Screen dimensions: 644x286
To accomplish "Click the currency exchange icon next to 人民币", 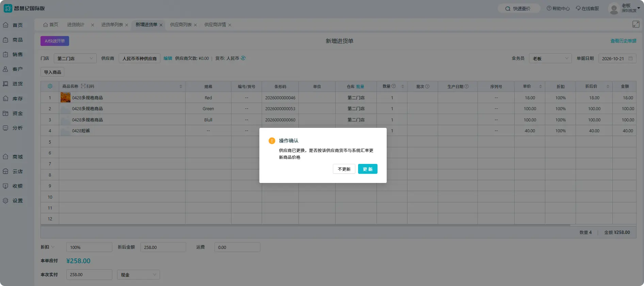I will pyautogui.click(x=243, y=58).
